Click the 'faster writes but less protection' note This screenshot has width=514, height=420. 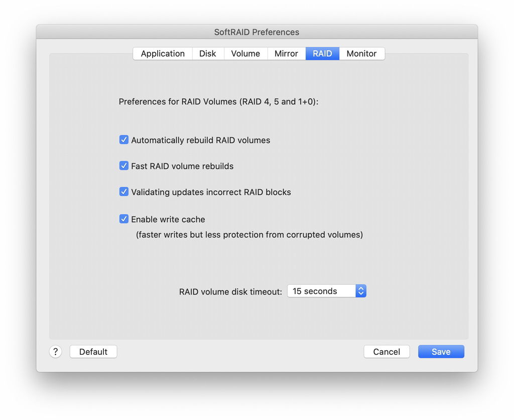pos(249,234)
